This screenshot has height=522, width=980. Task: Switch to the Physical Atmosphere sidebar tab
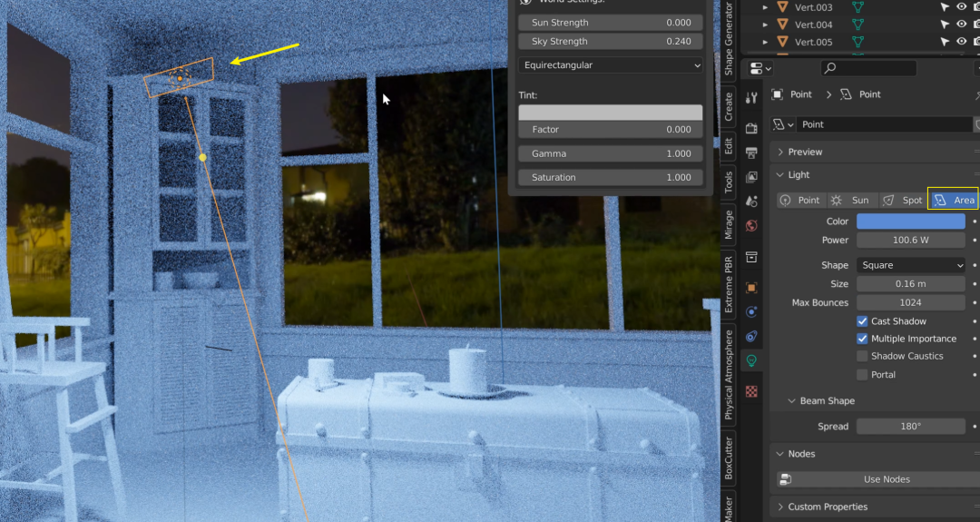729,375
